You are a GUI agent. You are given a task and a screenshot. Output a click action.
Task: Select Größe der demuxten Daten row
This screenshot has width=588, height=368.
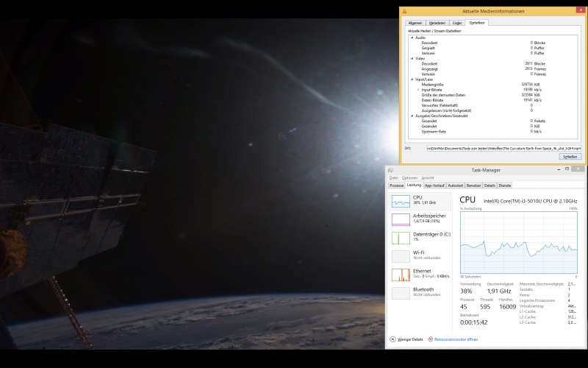tap(494, 95)
